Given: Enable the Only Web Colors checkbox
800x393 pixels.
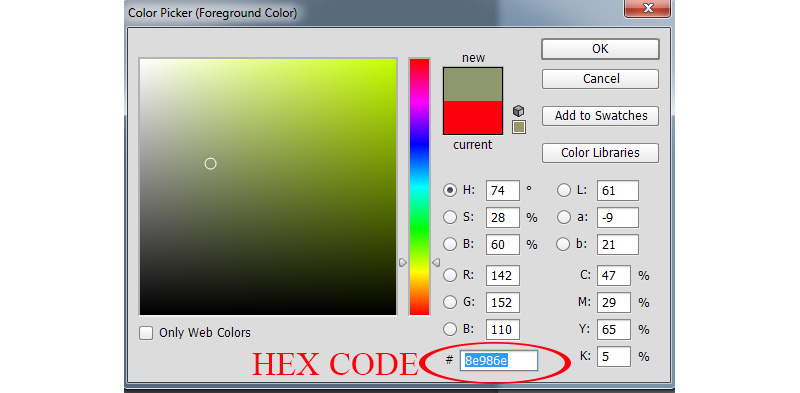Looking at the screenshot, I should [146, 333].
